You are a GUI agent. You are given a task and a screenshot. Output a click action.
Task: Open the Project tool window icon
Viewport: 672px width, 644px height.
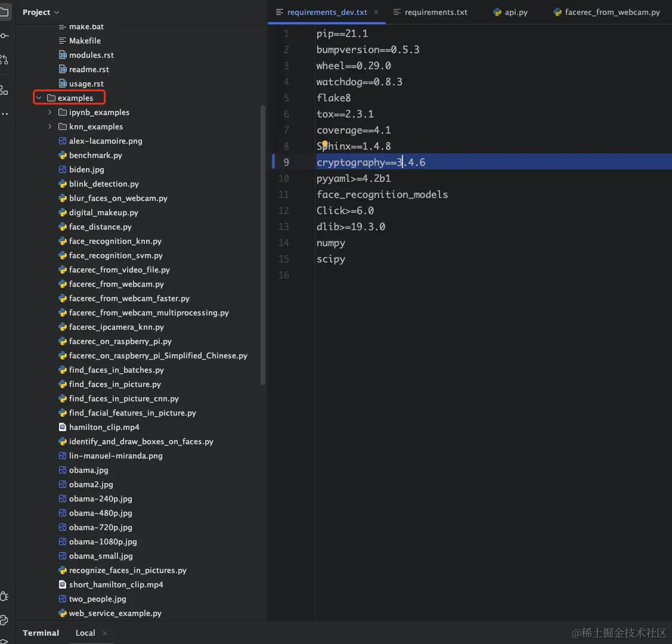point(4,11)
